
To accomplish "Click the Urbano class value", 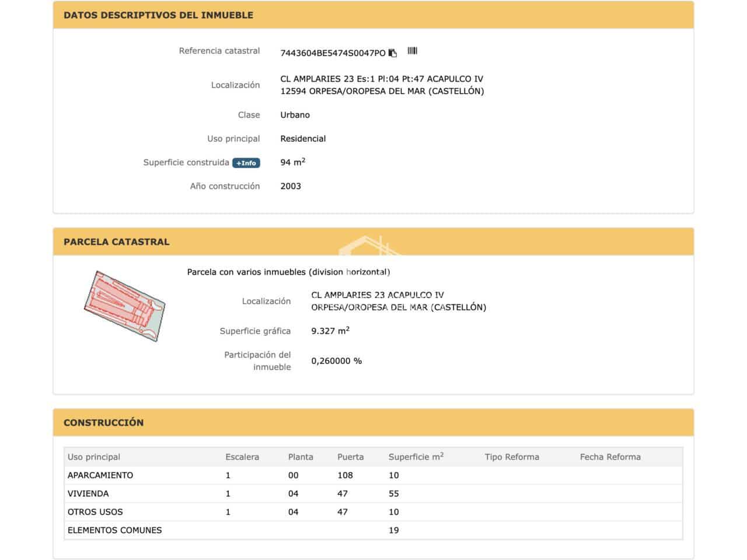I will pos(295,115).
